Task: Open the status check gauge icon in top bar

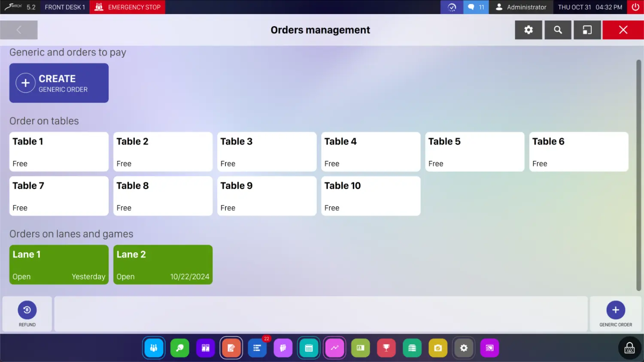Action: click(452, 7)
